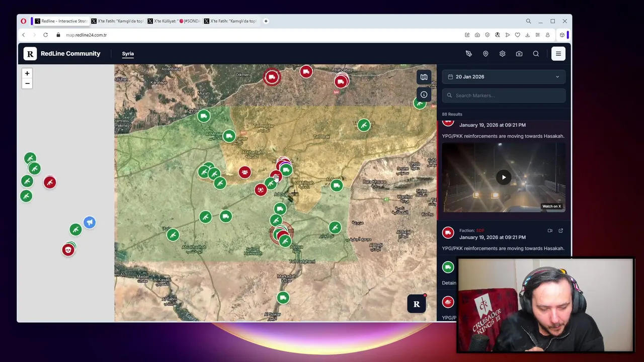The image size is (644, 362).
Task: Select the red skull marker on map
Action: coord(68,250)
